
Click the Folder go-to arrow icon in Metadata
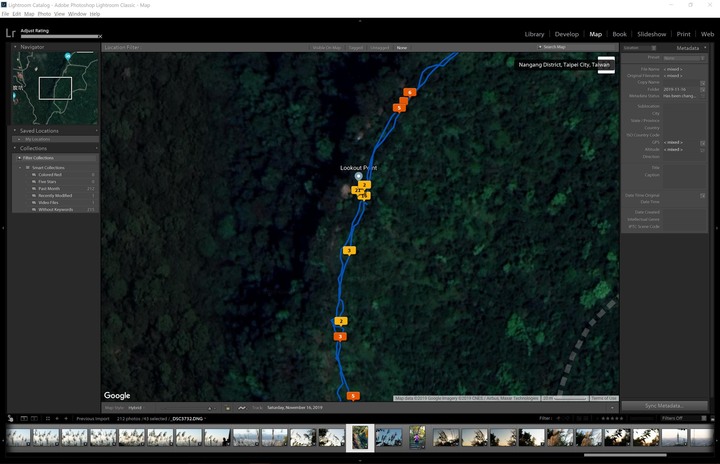703,90
